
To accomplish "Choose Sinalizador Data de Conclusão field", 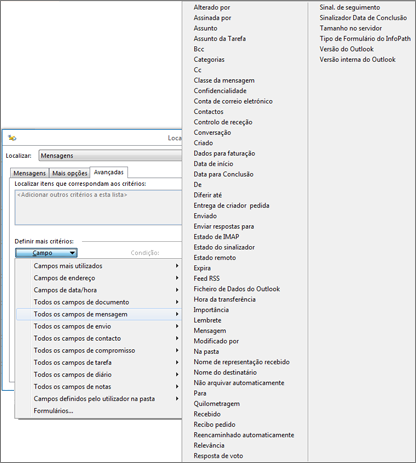I will [363, 18].
